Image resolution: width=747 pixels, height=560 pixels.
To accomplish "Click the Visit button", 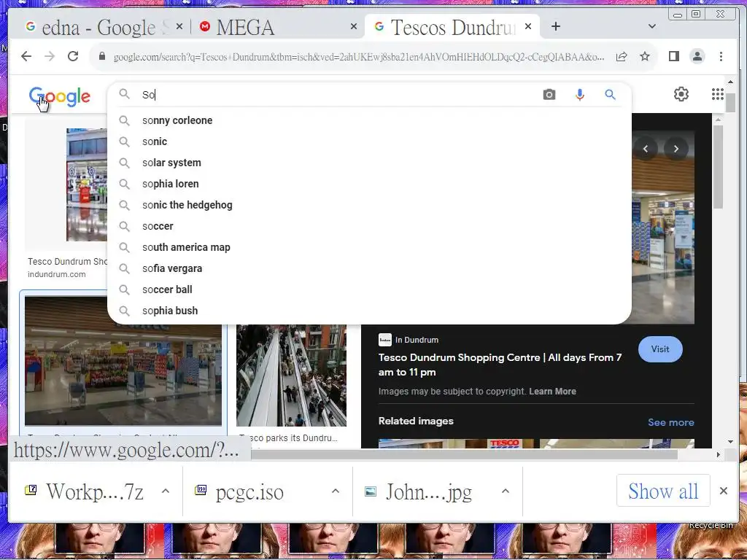I will click(659, 349).
